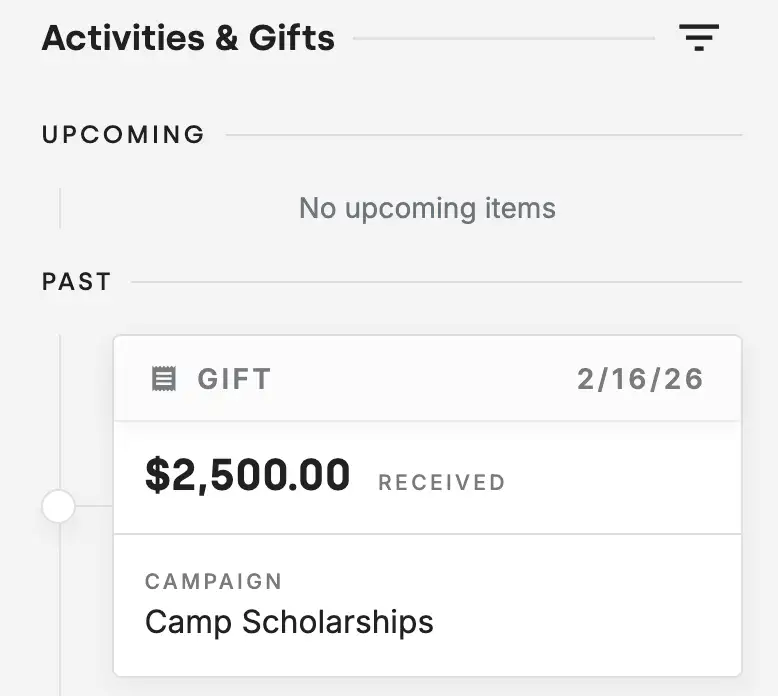Click the PAST section label
Screen dimensions: 778x696
(76, 282)
